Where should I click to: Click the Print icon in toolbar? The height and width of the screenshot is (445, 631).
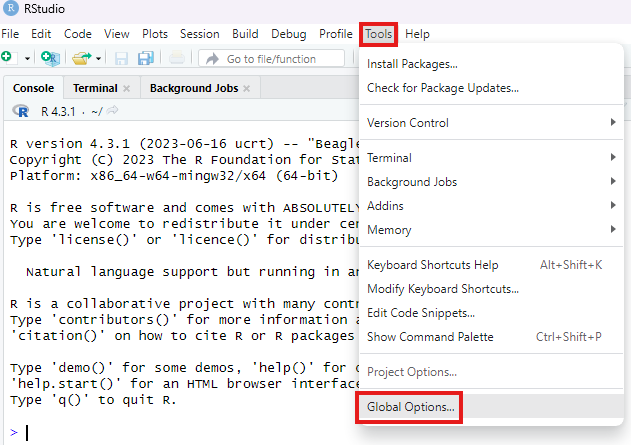[x=177, y=58]
